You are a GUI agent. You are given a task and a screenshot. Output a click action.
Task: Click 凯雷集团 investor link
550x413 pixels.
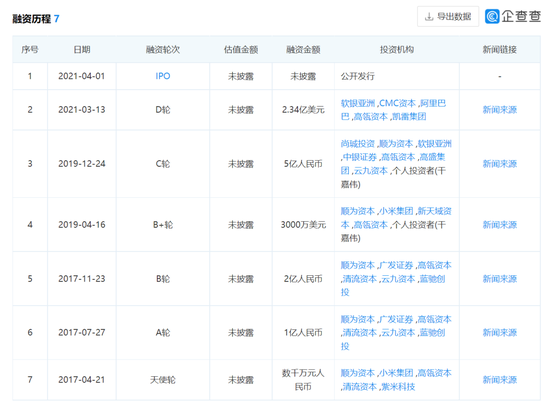(x=409, y=116)
